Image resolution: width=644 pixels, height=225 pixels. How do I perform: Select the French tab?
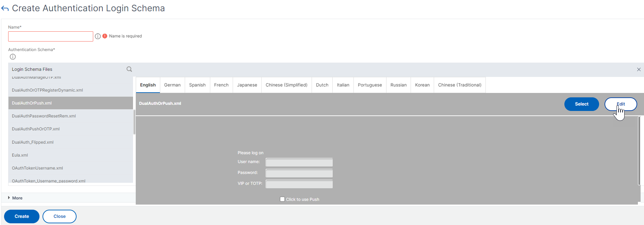(221, 85)
